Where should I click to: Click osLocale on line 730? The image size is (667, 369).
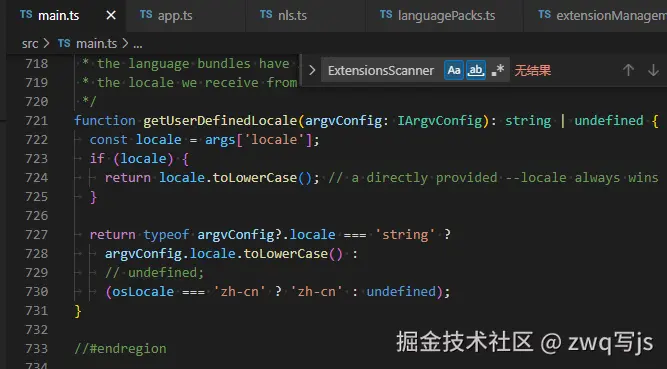[x=143, y=292]
